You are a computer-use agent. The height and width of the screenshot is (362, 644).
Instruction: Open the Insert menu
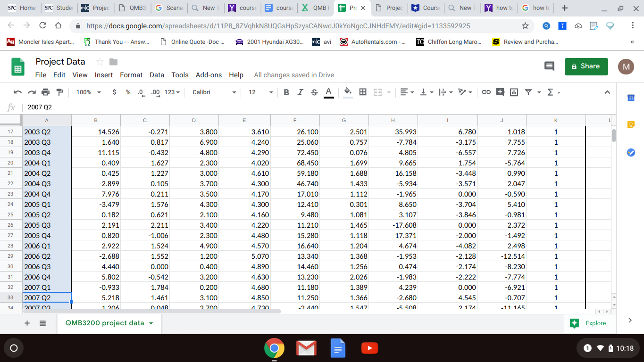pyautogui.click(x=104, y=75)
